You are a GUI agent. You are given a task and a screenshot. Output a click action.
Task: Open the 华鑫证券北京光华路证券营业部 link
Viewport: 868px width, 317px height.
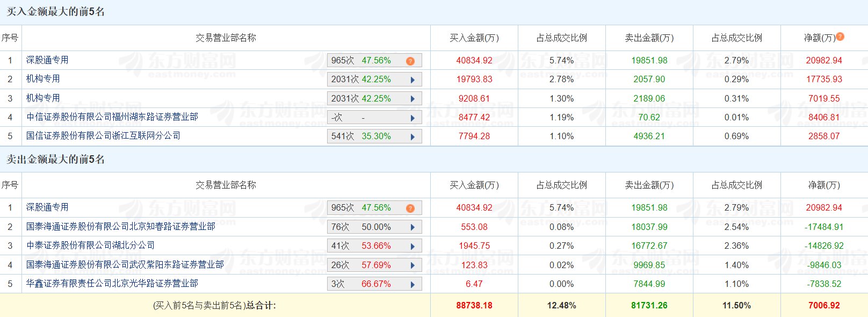pyautogui.click(x=112, y=284)
